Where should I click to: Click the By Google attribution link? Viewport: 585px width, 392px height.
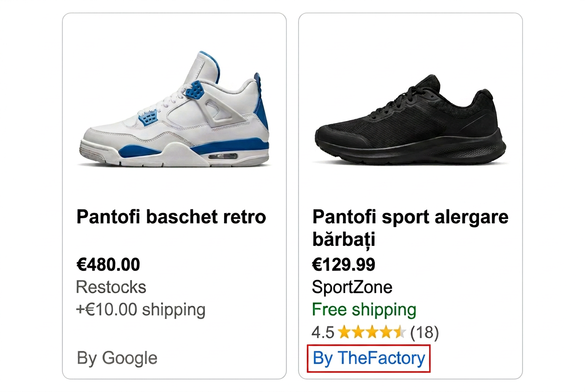pos(116,358)
